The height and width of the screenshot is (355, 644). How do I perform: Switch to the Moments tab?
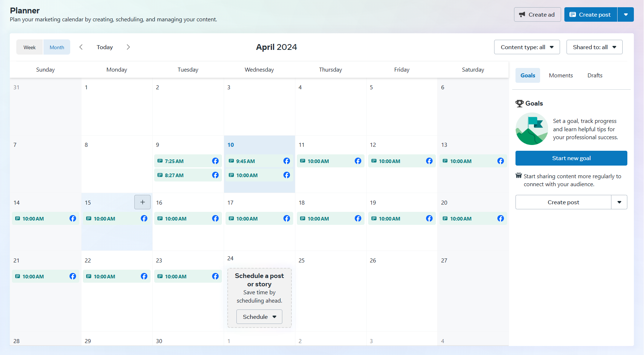[561, 75]
